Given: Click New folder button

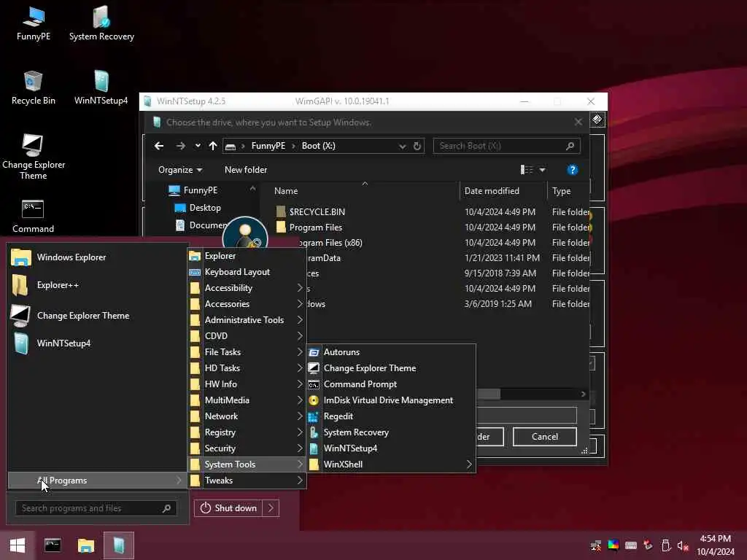Looking at the screenshot, I should [246, 170].
